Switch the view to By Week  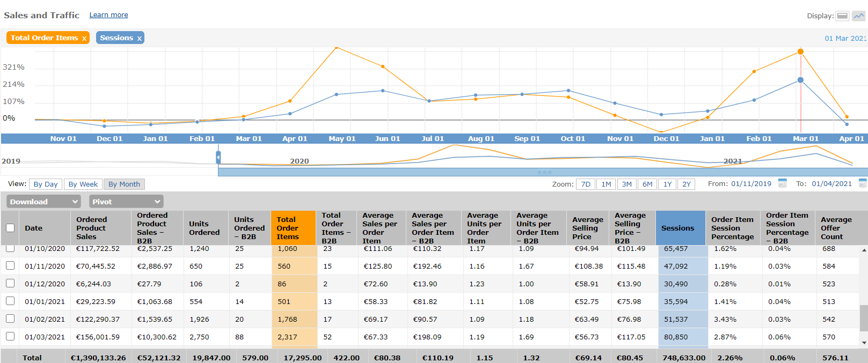[x=83, y=184]
